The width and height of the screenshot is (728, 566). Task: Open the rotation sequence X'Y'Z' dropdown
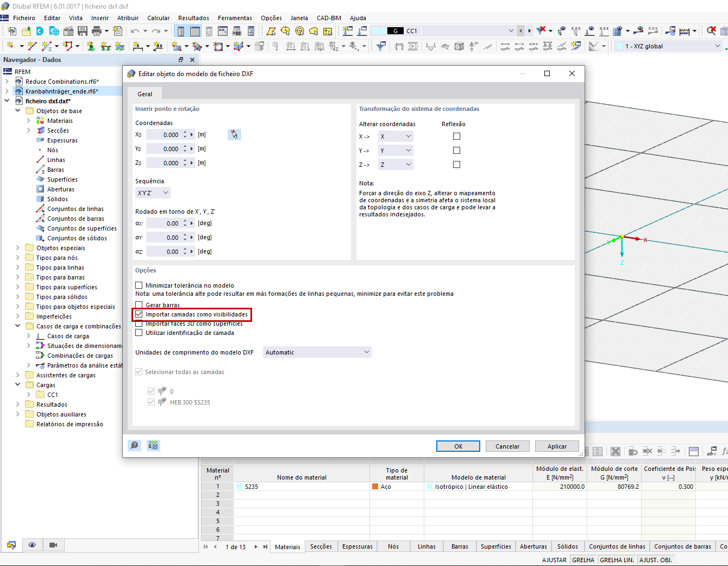point(153,193)
